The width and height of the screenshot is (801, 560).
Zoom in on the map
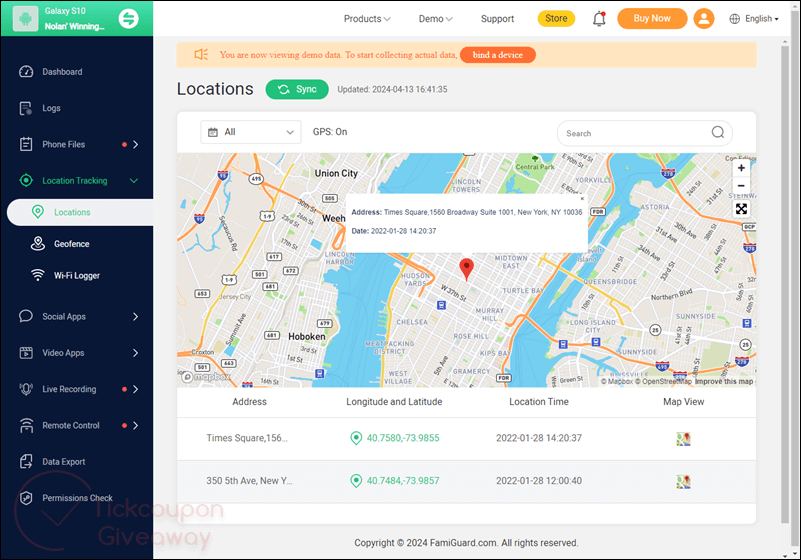tap(741, 168)
